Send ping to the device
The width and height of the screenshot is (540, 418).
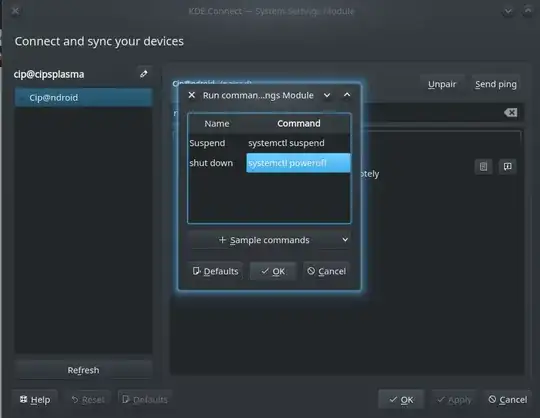click(x=496, y=84)
